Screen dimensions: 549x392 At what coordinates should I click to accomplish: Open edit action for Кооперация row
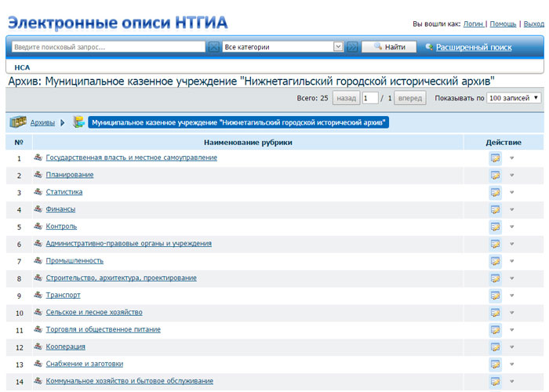[495, 347]
